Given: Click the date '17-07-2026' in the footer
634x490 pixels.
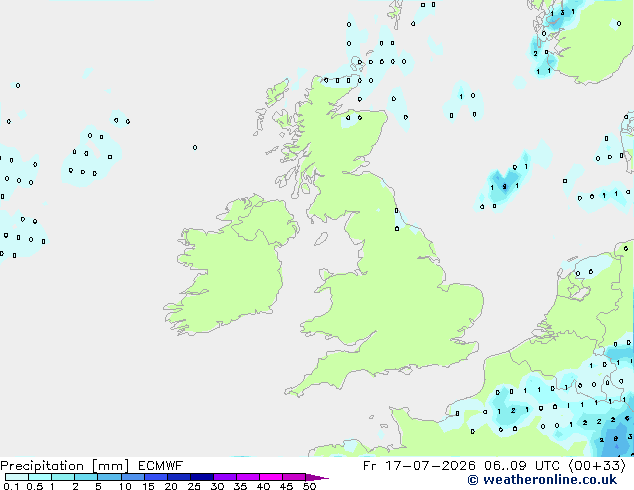Looking at the screenshot, I should tap(430, 466).
